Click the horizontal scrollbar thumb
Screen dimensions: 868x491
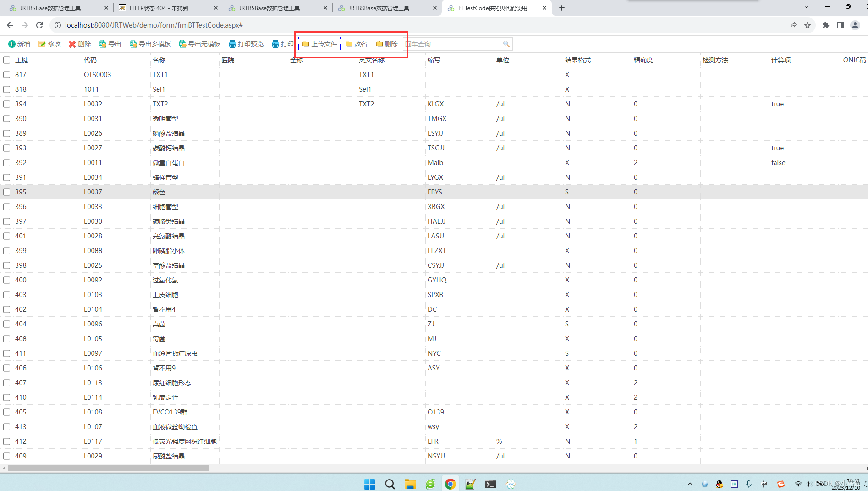(108, 468)
